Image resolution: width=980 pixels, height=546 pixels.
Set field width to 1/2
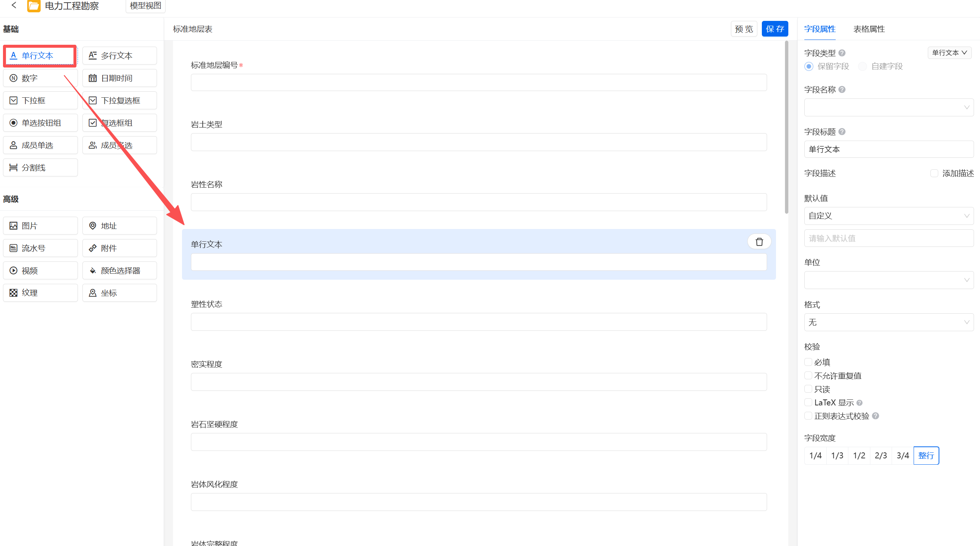859,456
